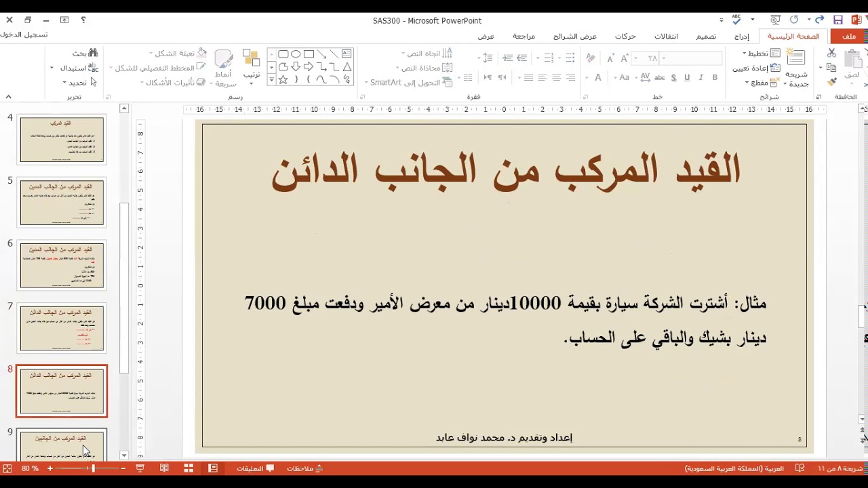Select slide 7 thumbnail
Image resolution: width=868 pixels, height=488 pixels.
(x=62, y=329)
